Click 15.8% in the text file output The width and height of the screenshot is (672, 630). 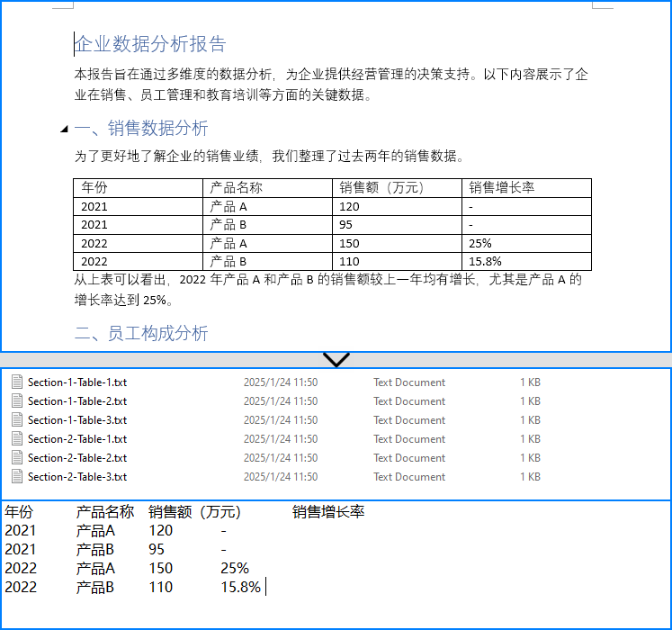pos(240,587)
